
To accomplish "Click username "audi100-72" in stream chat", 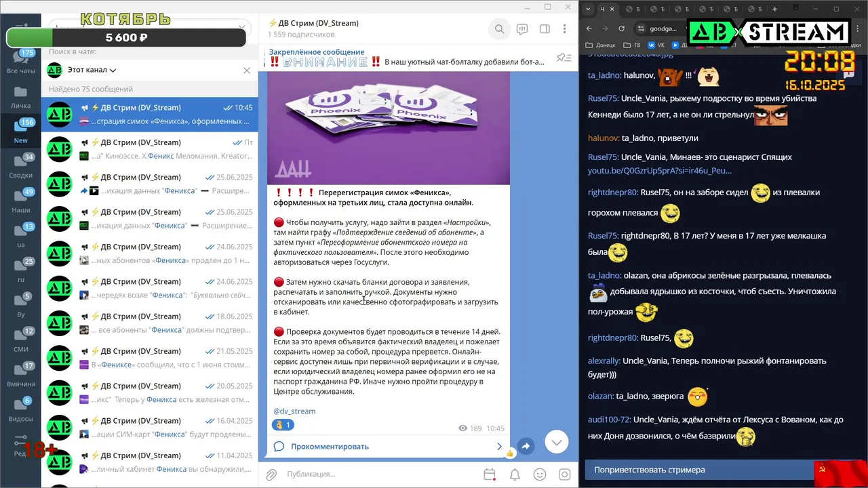I will [609, 420].
